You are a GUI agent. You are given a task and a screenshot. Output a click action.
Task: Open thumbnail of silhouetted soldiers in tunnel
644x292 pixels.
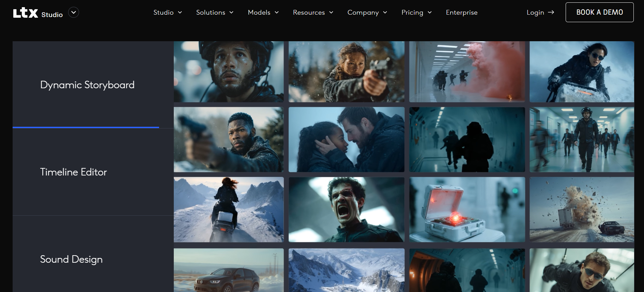pyautogui.click(x=467, y=140)
